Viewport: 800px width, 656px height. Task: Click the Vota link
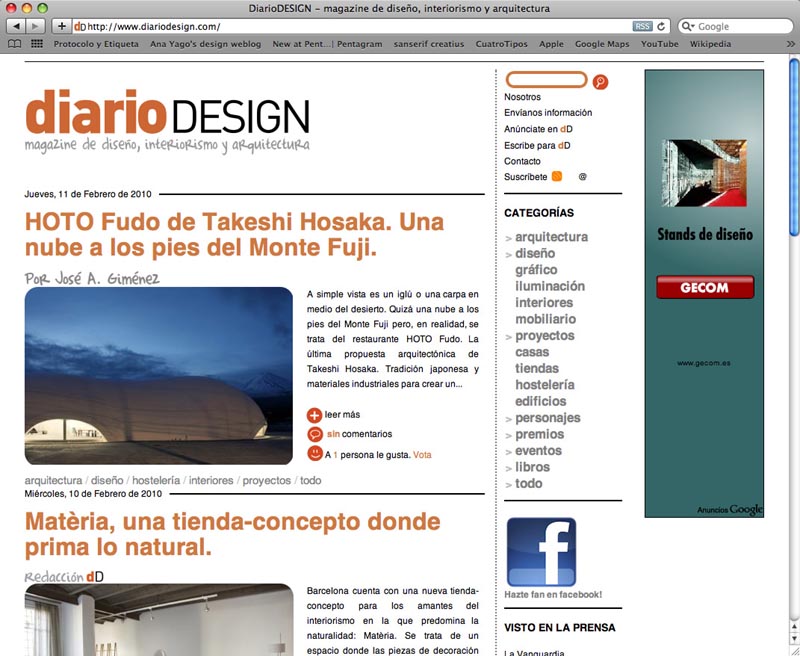pyautogui.click(x=422, y=454)
